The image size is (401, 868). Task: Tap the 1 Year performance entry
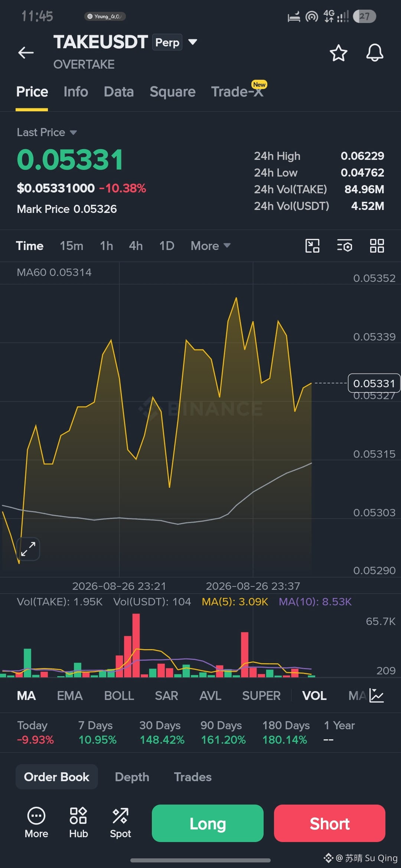click(339, 733)
